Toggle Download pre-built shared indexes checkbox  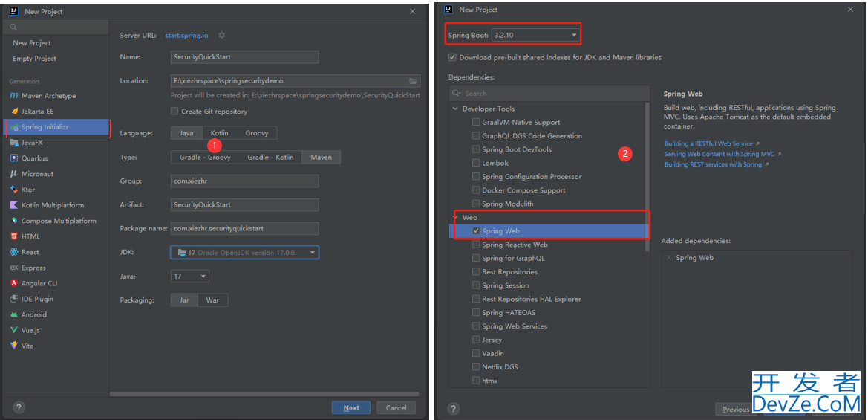pos(452,58)
